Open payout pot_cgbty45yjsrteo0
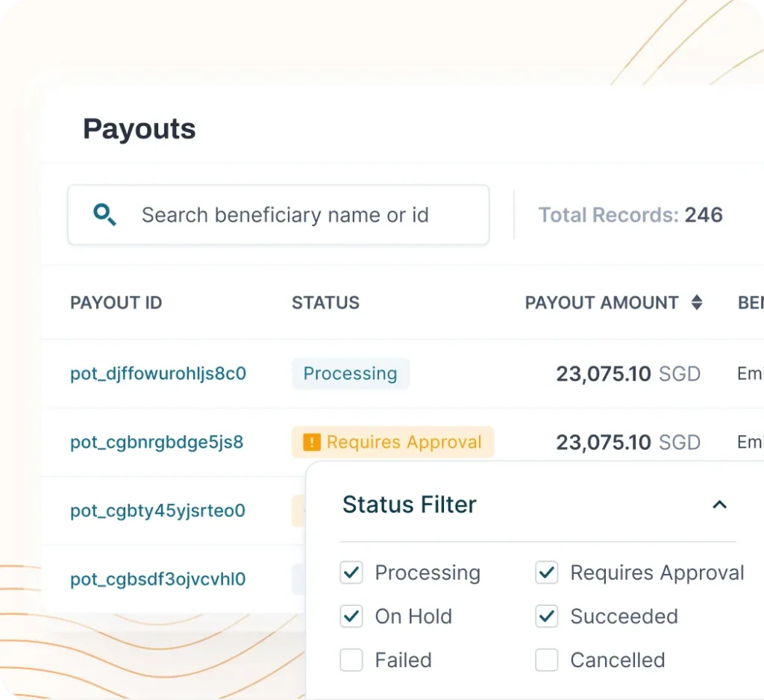 pyautogui.click(x=157, y=511)
